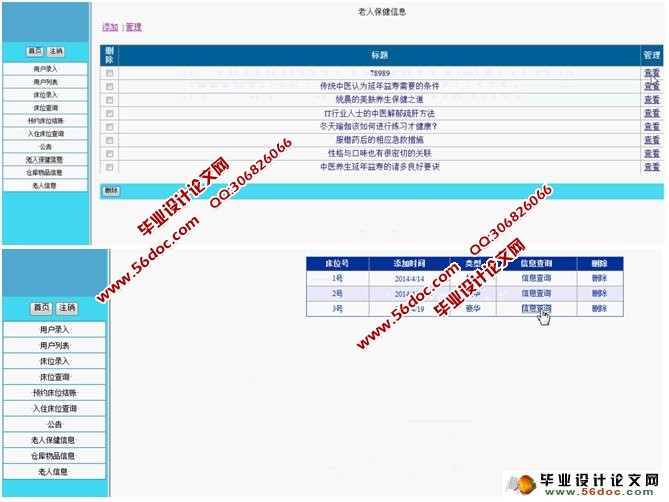Click the 床位号 column header in bed table

click(337, 263)
